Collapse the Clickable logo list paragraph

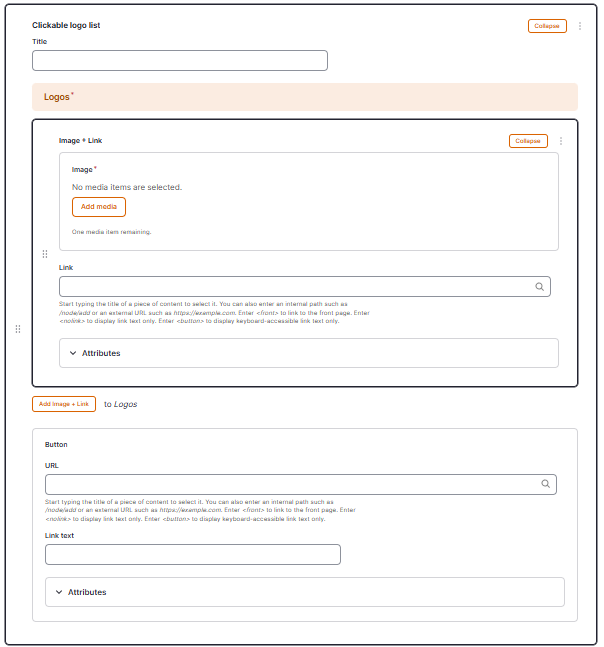(x=547, y=26)
